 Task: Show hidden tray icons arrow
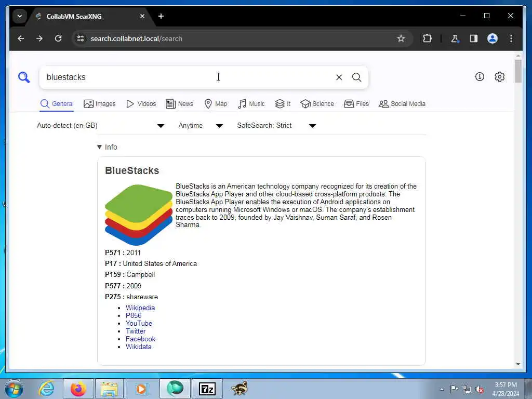click(442, 389)
